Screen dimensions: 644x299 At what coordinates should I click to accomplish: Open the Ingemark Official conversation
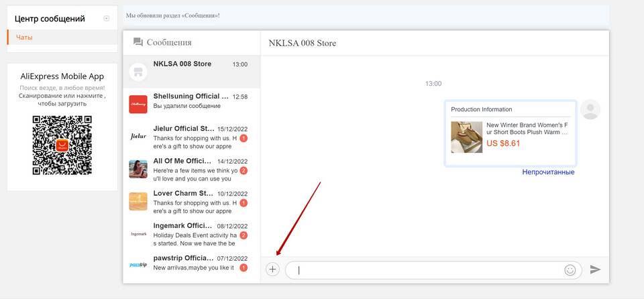pyautogui.click(x=191, y=234)
